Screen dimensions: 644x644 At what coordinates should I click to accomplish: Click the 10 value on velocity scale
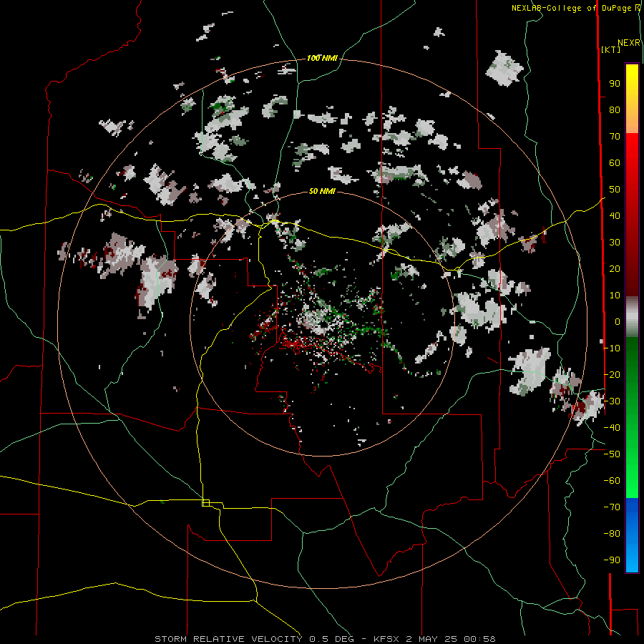[615, 296]
